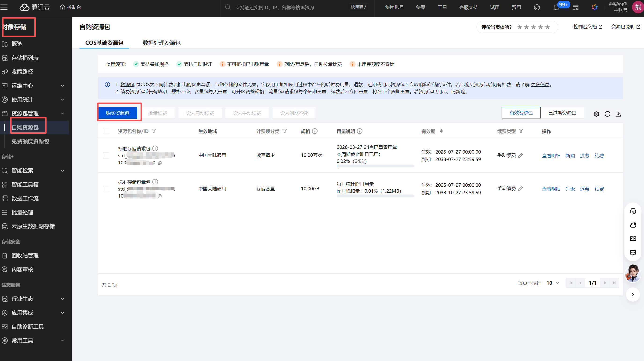
Task: Sort by 有效期 column
Action: click(441, 131)
